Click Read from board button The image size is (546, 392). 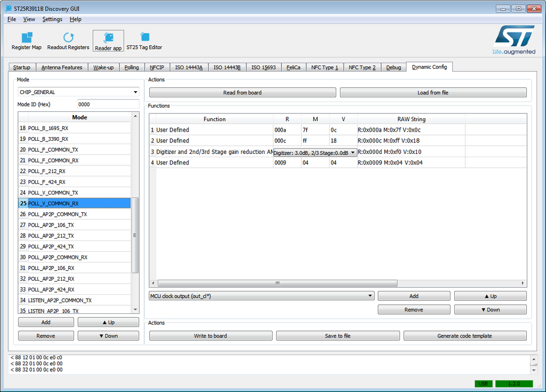pos(242,92)
